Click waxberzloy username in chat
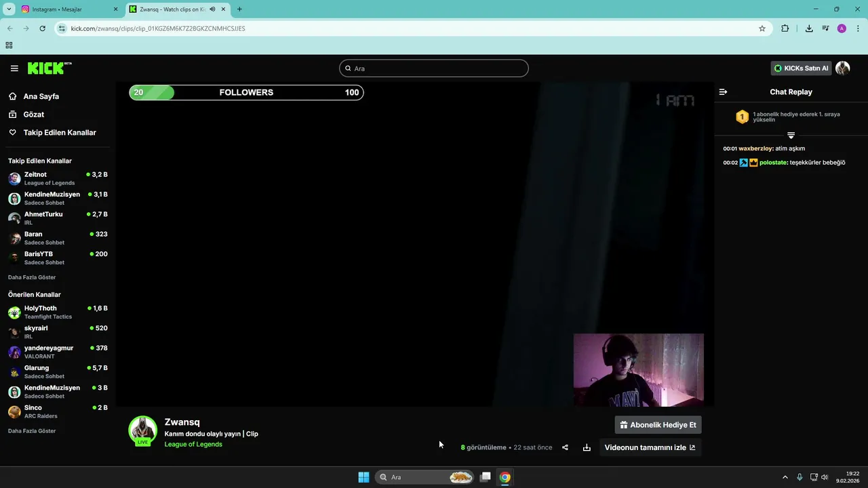868x488 pixels. point(755,148)
